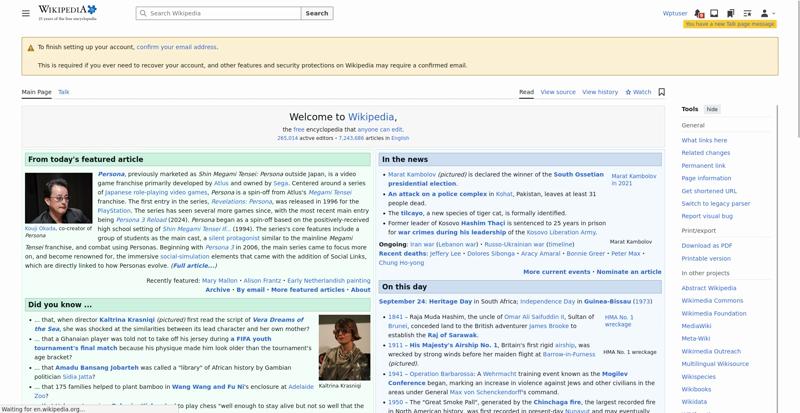Select the Main Page tab
800x413 pixels.
pyautogui.click(x=36, y=92)
